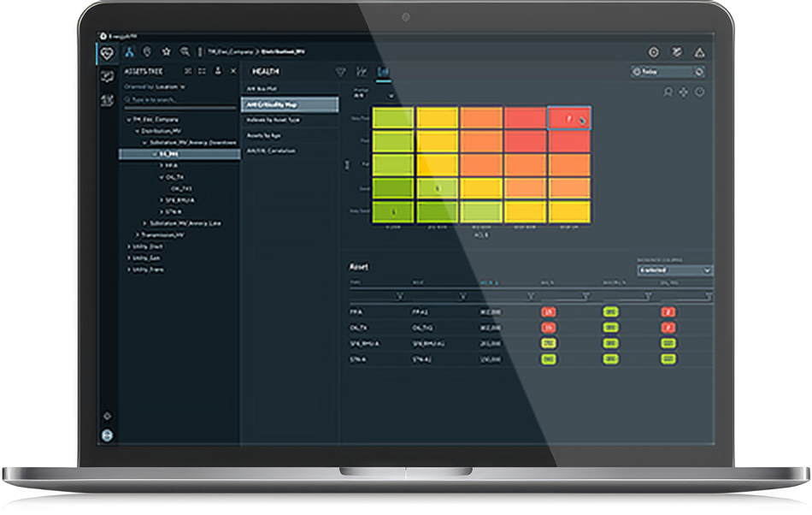Collapse the Distribution_MV tree node
The height and width of the screenshot is (515, 812).
pyautogui.click(x=138, y=131)
